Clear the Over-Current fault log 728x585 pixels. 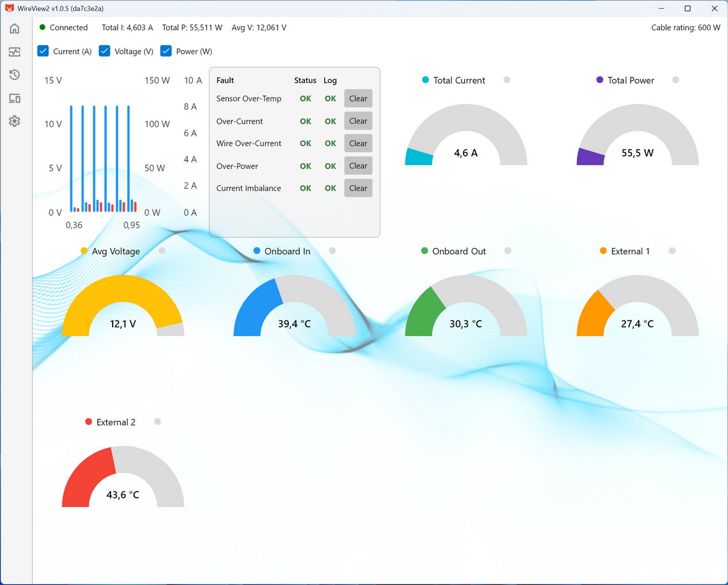358,121
